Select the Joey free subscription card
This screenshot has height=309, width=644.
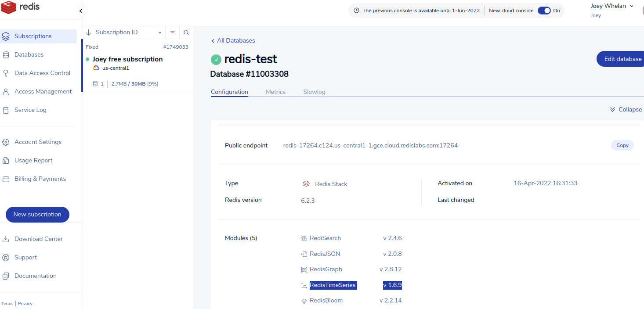(137, 65)
